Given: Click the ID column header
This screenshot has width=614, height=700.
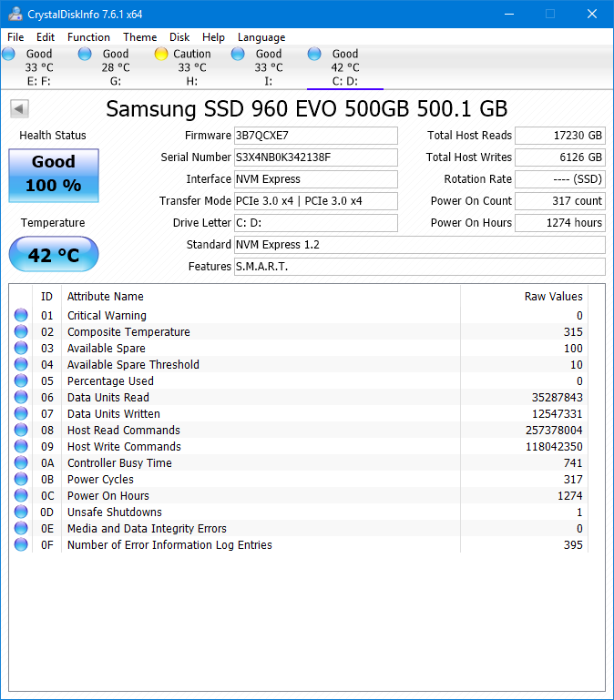Looking at the screenshot, I should [x=47, y=297].
